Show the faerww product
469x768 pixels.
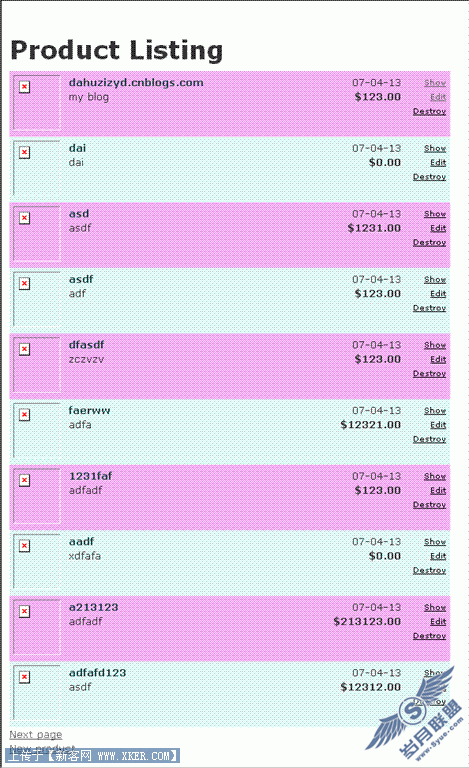435,411
